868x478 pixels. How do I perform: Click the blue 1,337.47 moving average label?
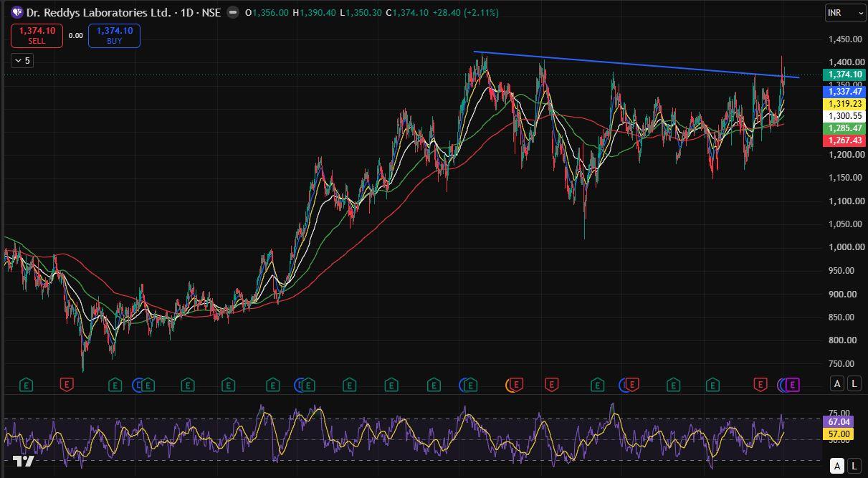click(844, 92)
